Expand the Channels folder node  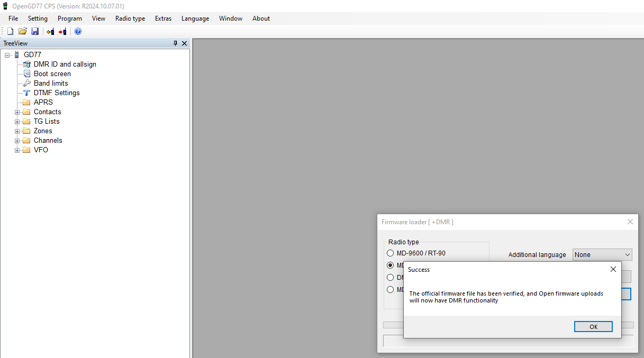pos(17,141)
